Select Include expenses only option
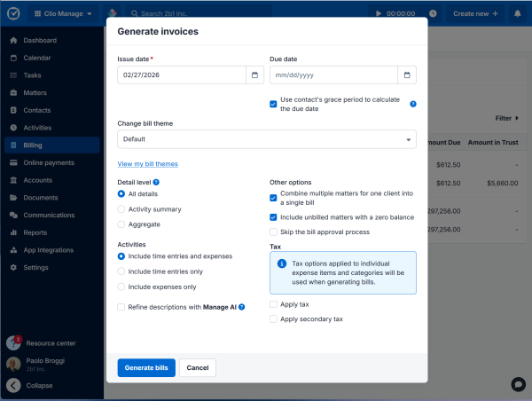The width and height of the screenshot is (532, 401). pos(121,287)
